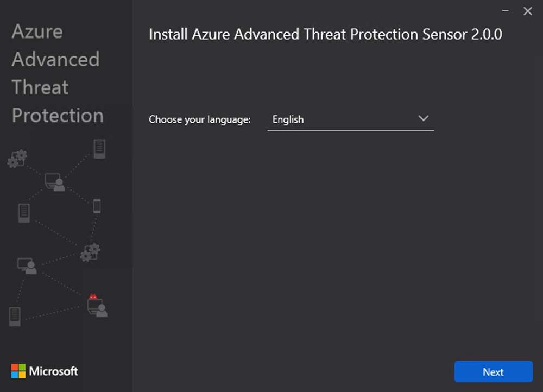Viewport: 543px width, 392px height.
Task: Click the Microsoft wordmark text
Action: click(53, 371)
